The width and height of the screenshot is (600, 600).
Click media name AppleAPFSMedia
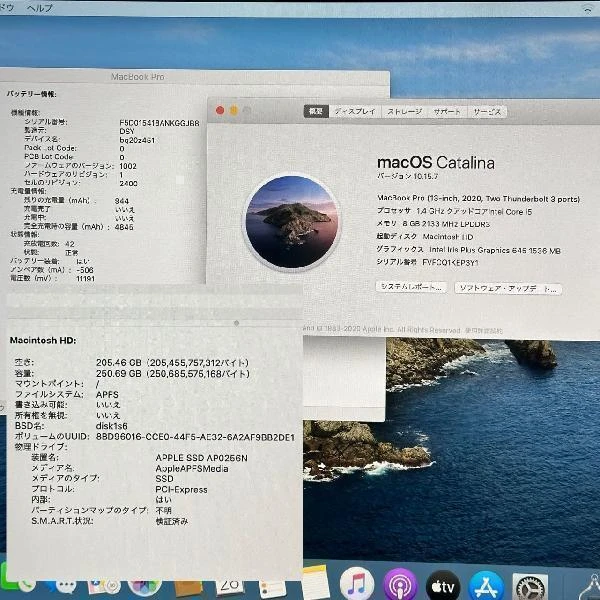[192, 468]
